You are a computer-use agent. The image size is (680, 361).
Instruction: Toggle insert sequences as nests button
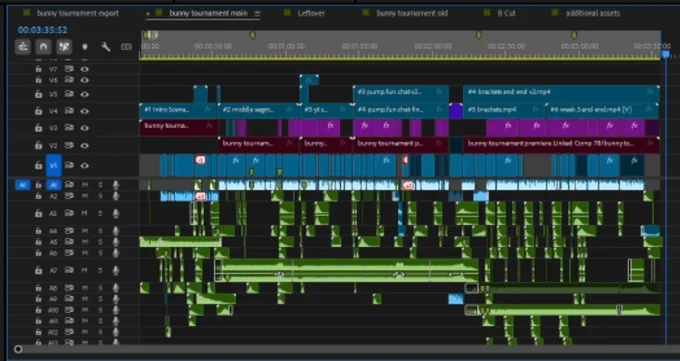[x=23, y=46]
